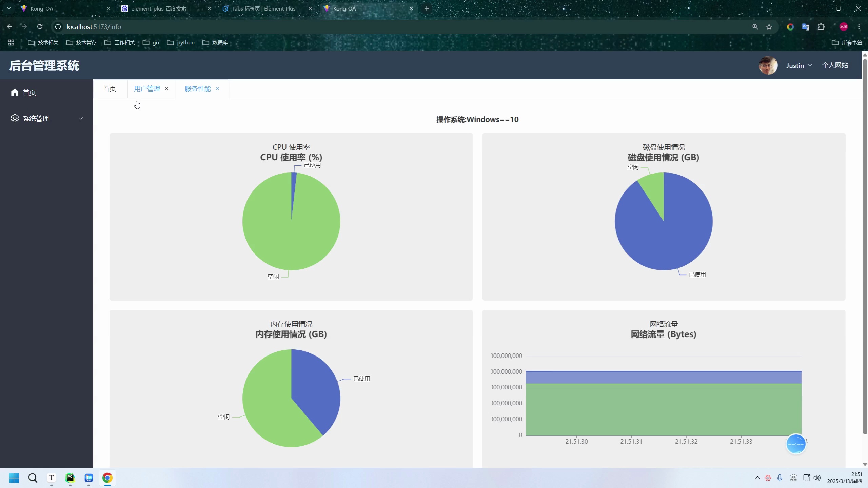Click the user avatar picture

(768, 65)
